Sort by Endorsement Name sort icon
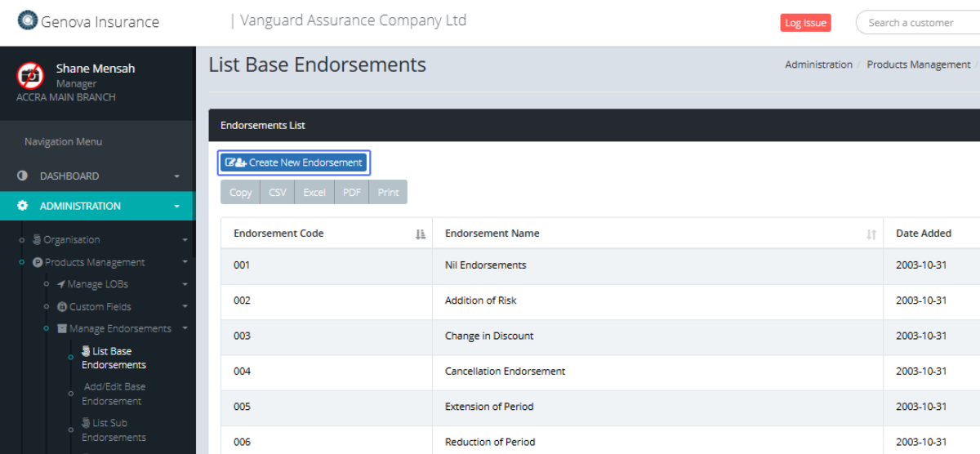Screen dimensions: 980x454 tap(871, 234)
